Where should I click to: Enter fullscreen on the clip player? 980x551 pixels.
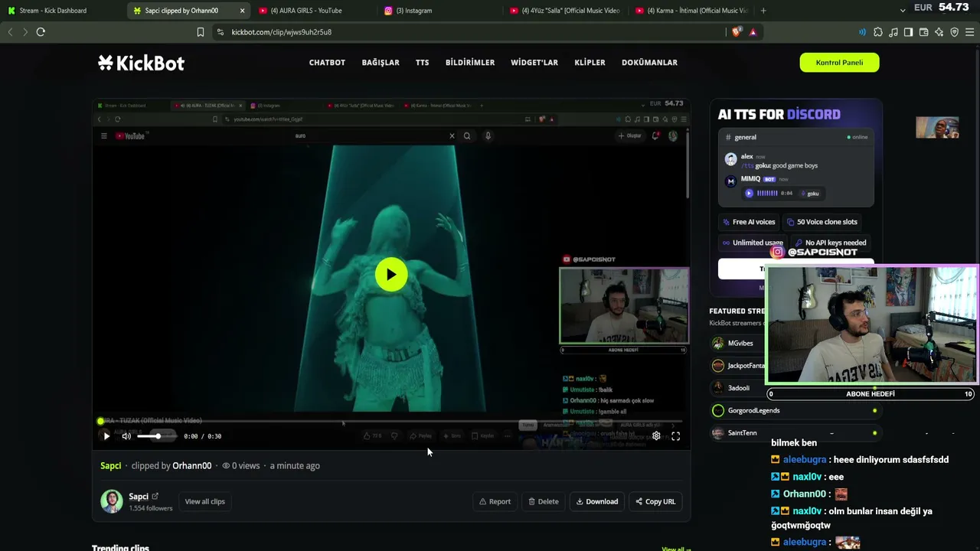(x=675, y=436)
